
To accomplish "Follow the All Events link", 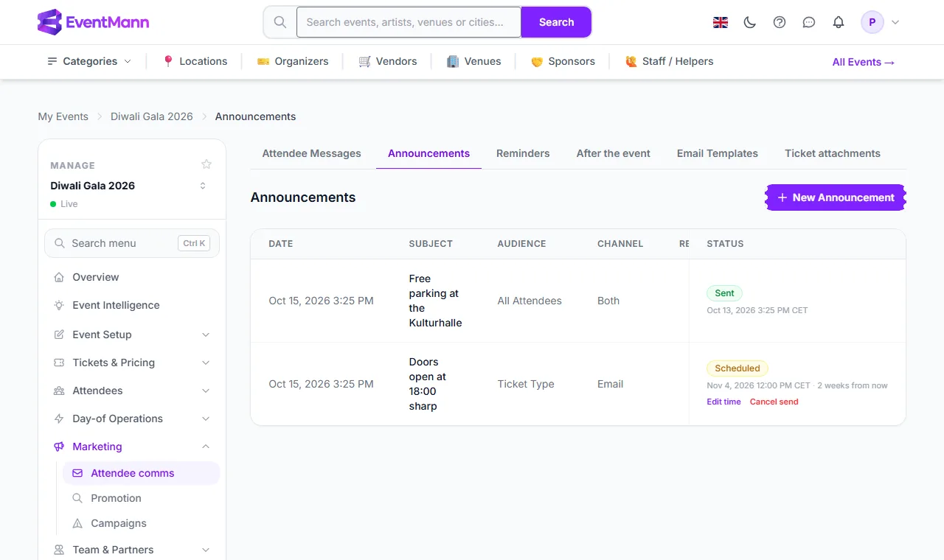I will [864, 62].
